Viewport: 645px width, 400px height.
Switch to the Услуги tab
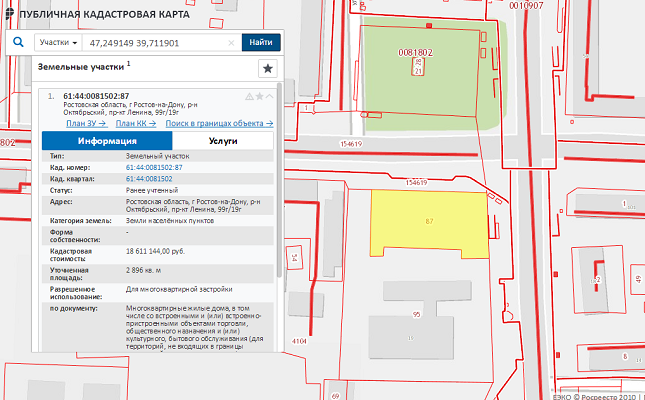point(222,141)
